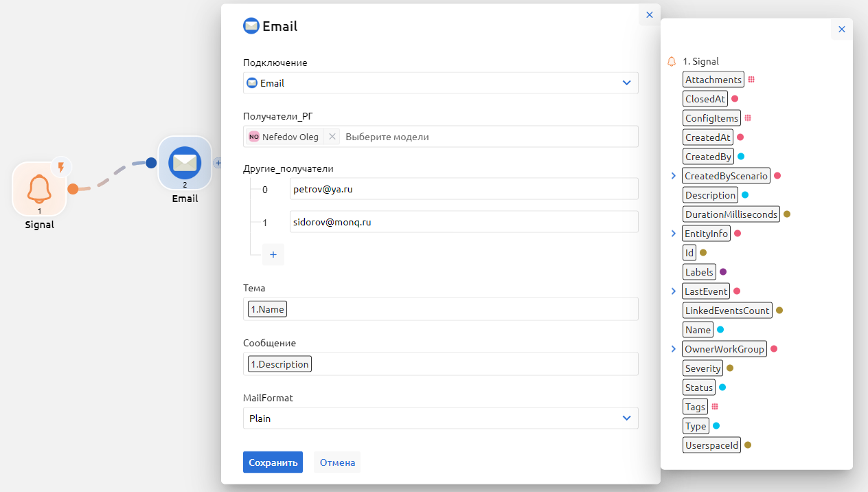Select the Description variable tag
Screen dimensions: 868x492
tap(710, 195)
